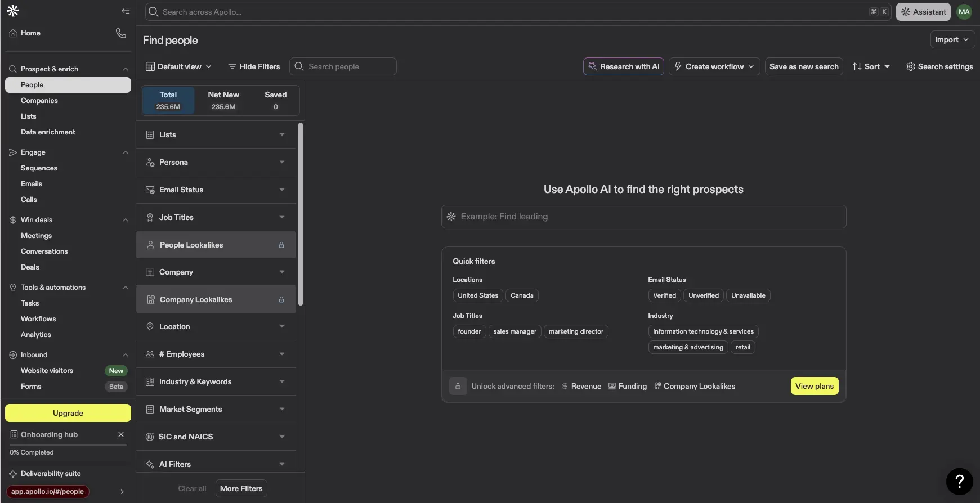Click the Win deals dollar icon
Image resolution: width=980 pixels, height=503 pixels.
click(x=13, y=220)
